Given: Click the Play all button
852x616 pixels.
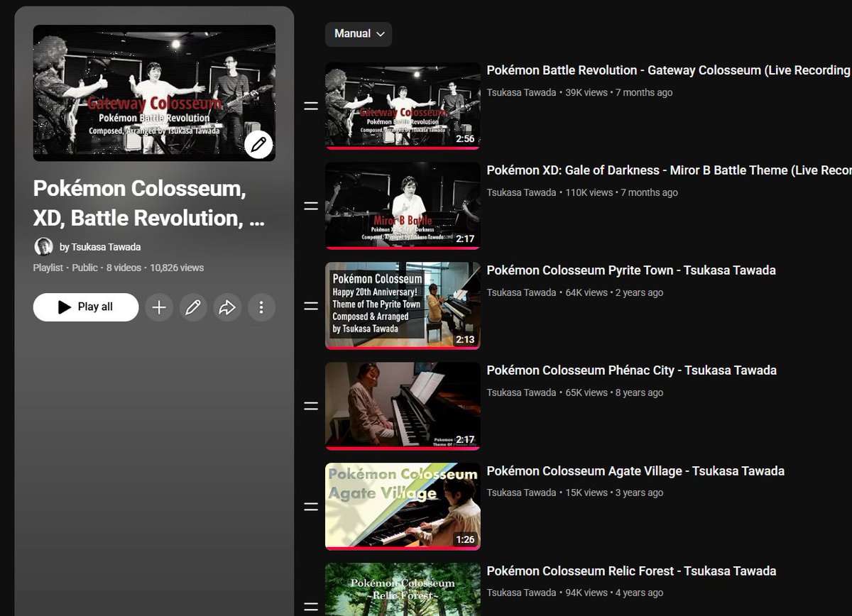Looking at the screenshot, I should point(86,307).
